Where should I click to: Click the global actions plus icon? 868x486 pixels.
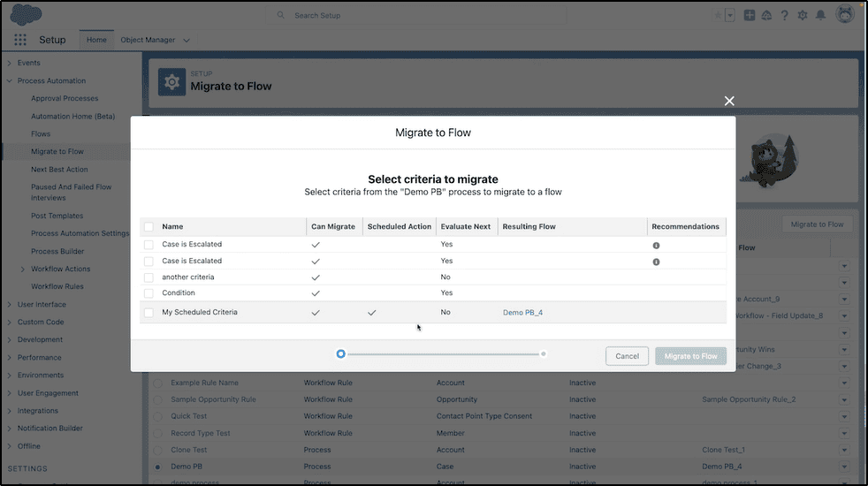(749, 16)
